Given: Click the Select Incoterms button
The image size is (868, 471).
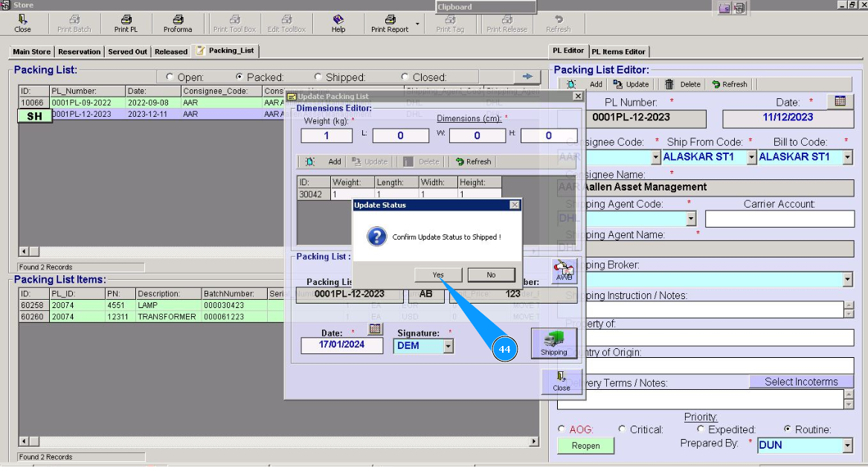Looking at the screenshot, I should coord(801,382).
